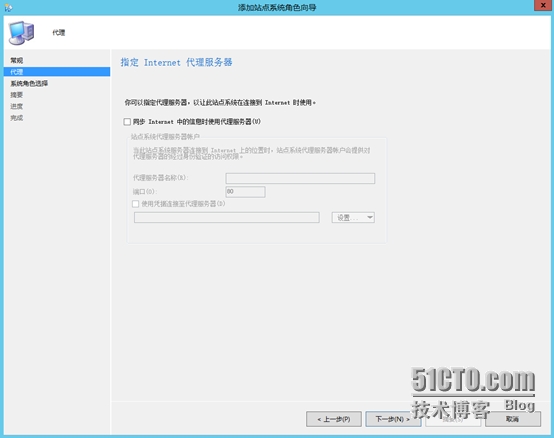Select the 常规 step in sidebar

17,60
